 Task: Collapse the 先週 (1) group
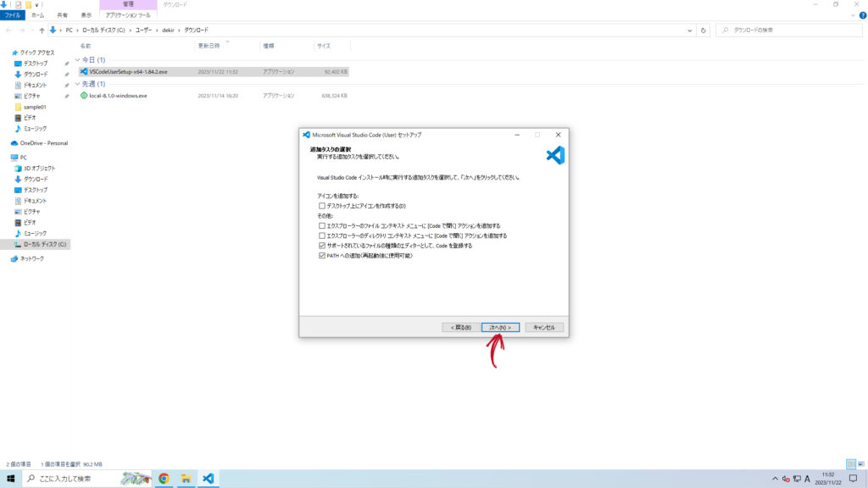77,84
